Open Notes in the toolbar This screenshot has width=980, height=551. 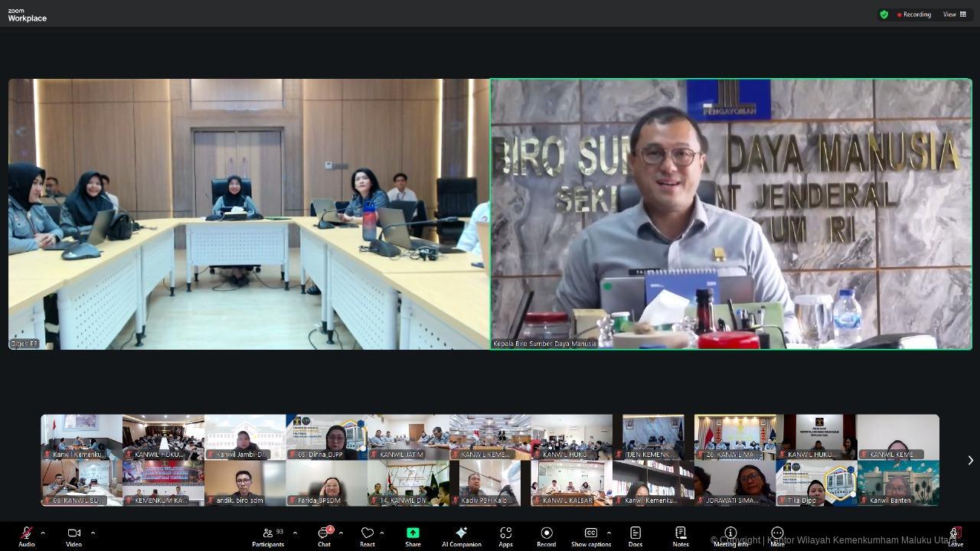[681, 533]
